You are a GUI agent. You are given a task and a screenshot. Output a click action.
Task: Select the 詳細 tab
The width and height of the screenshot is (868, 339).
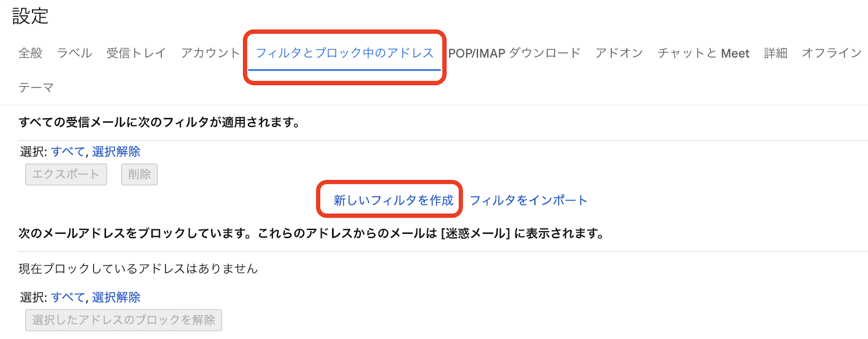[775, 53]
